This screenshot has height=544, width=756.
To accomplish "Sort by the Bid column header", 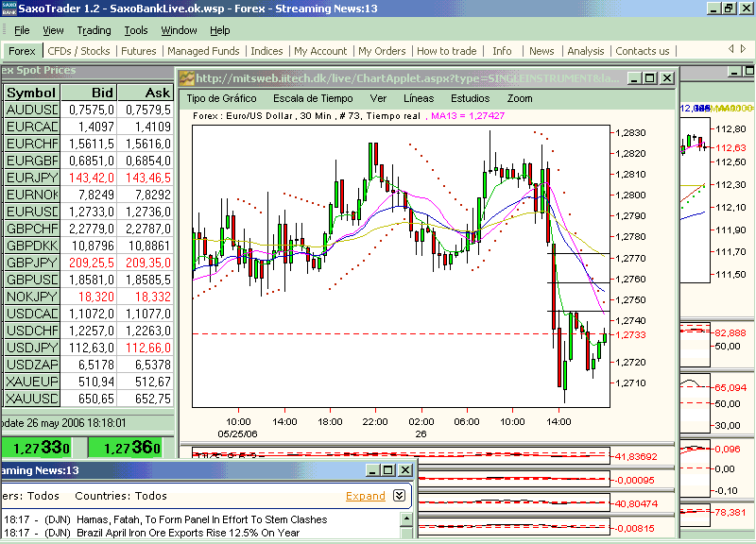I will 89,93.
